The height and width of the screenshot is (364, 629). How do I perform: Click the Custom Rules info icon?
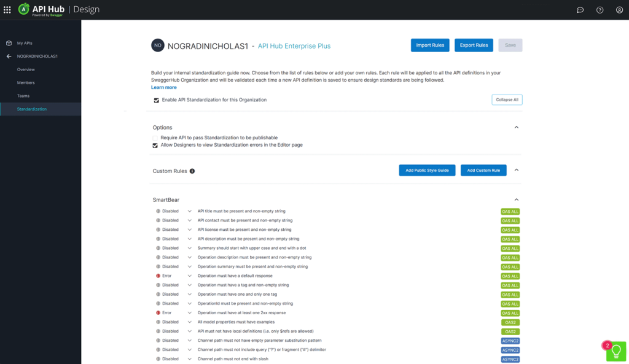(192, 171)
